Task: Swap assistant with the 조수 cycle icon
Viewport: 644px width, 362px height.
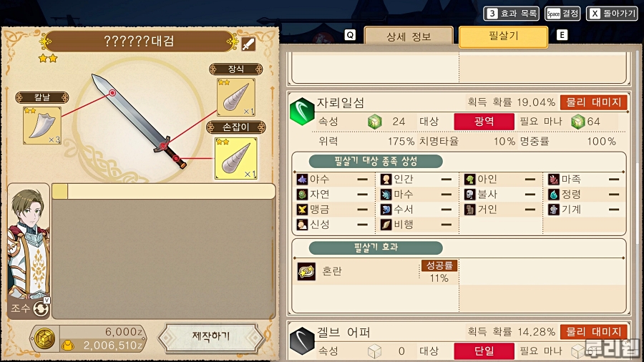Action: point(41,308)
